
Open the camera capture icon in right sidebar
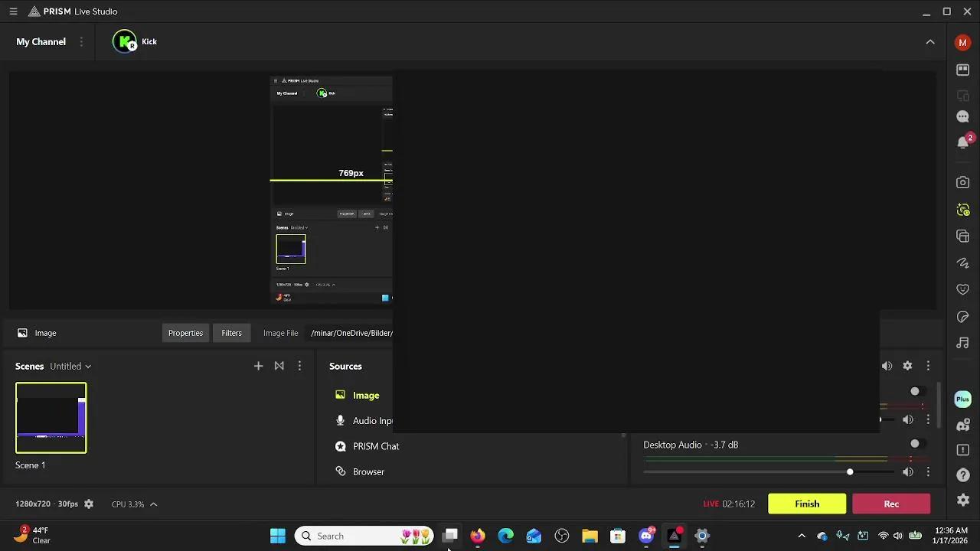click(962, 181)
